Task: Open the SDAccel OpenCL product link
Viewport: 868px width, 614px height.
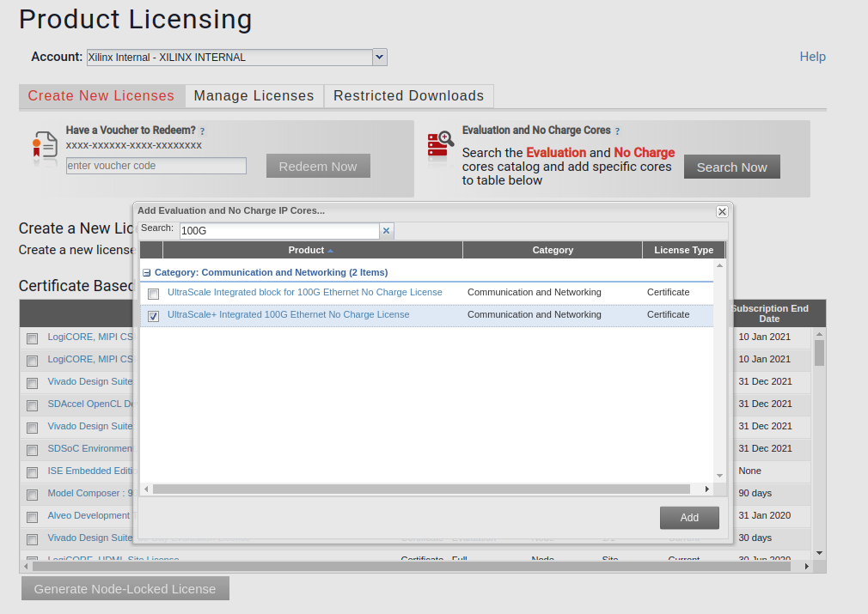Action: click(91, 404)
